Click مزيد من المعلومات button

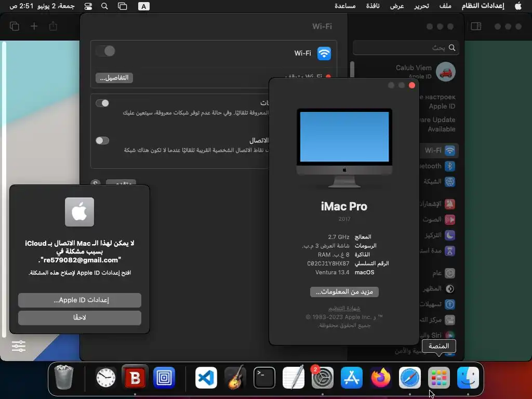(344, 292)
